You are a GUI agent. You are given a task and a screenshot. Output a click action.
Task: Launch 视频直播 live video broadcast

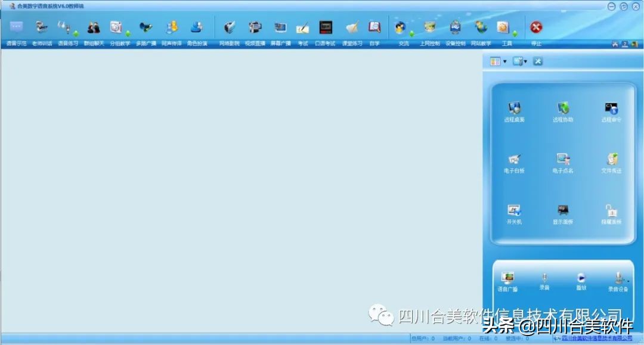click(x=255, y=33)
